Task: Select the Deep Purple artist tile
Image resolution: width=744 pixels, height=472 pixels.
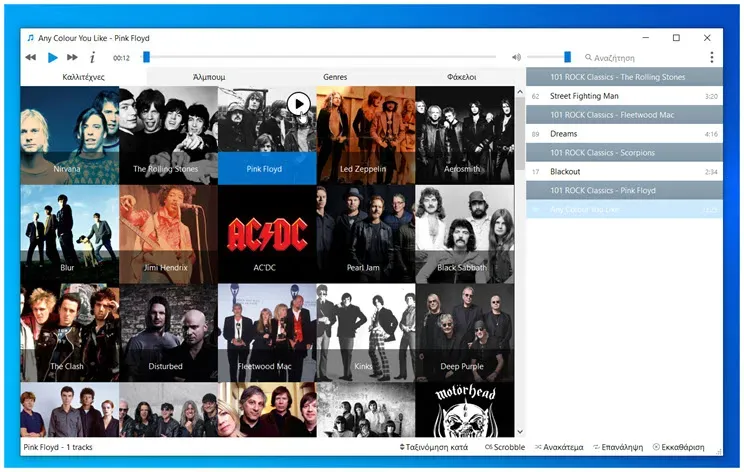Action: [465, 333]
